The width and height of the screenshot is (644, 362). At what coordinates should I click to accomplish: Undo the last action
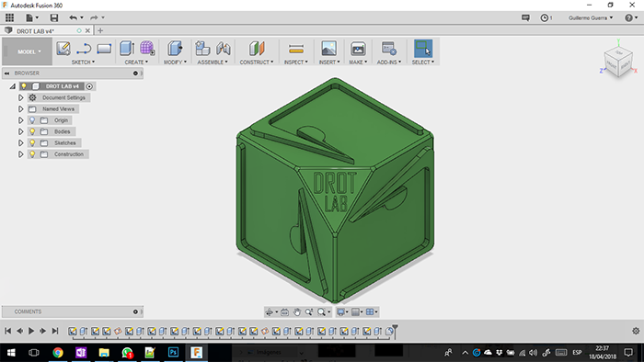pyautogui.click(x=73, y=17)
